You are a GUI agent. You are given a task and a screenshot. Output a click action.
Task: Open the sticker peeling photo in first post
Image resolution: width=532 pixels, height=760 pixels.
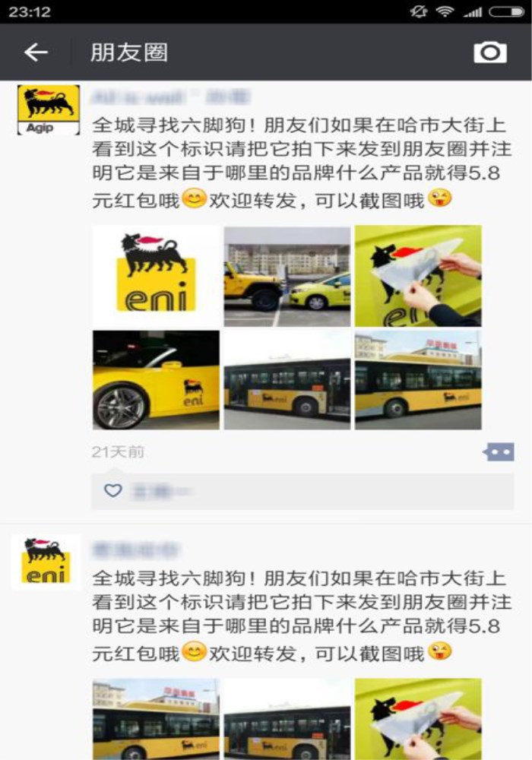(x=418, y=276)
